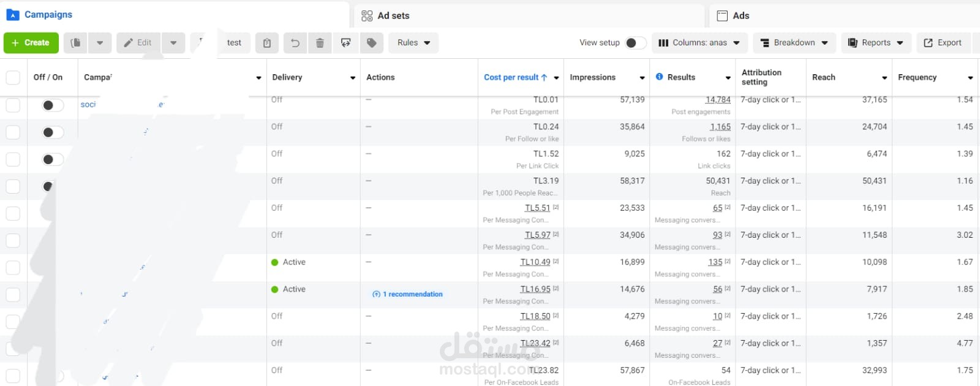Open Columns: anas dropdown

click(x=699, y=43)
